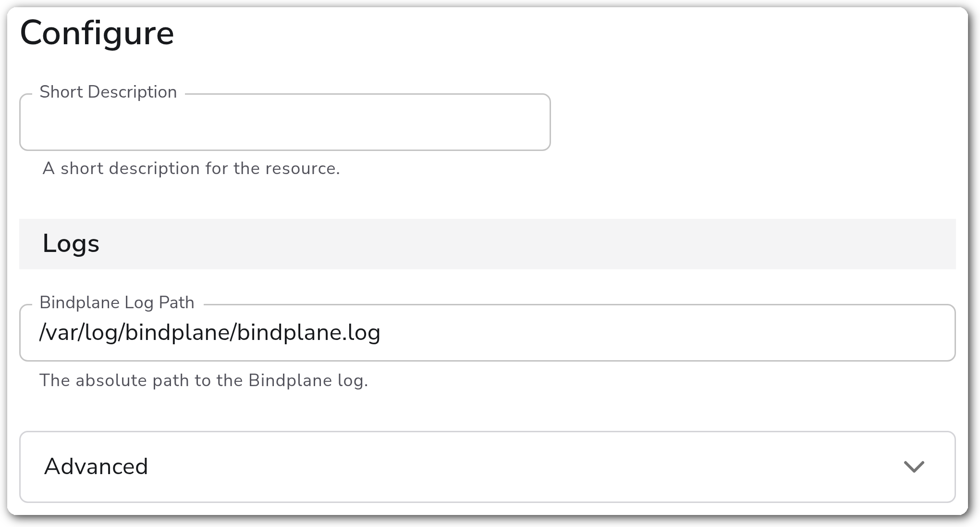This screenshot has width=980, height=527.
Task: Click the 'Bindplane Log Path' field label
Action: [117, 302]
